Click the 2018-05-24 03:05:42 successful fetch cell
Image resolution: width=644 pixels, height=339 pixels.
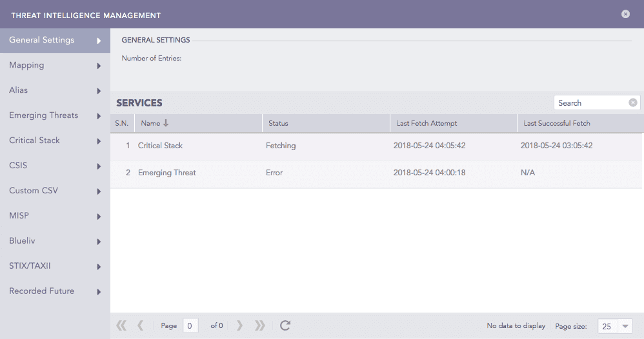(x=556, y=146)
